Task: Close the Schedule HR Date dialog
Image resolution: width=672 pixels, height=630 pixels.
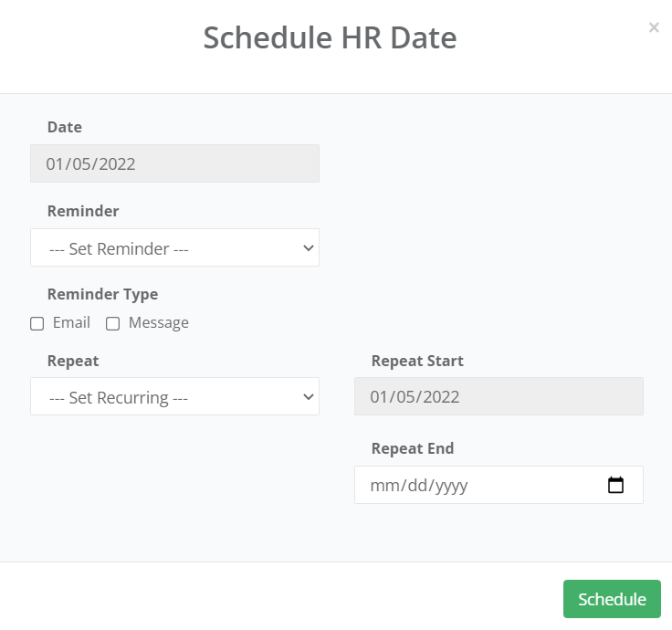Action: point(654,27)
